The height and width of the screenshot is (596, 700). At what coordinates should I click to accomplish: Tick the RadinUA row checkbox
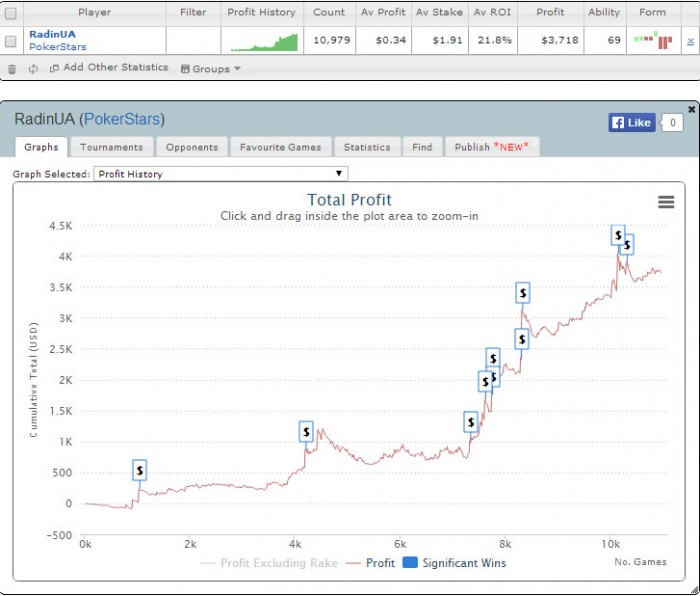(x=10, y=42)
